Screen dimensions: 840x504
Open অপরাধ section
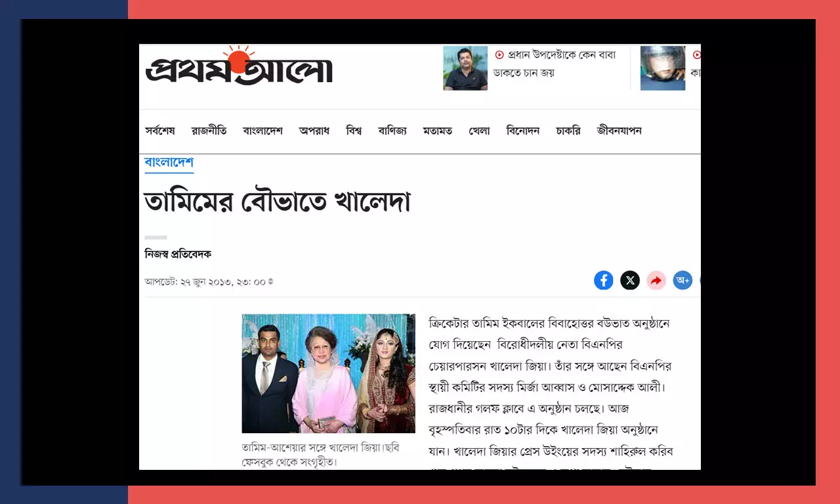(x=314, y=131)
